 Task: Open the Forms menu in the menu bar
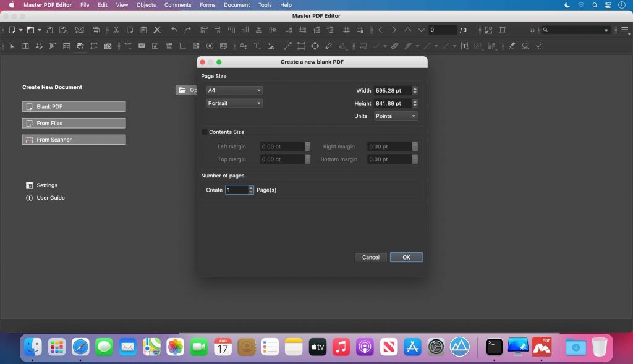[207, 5]
